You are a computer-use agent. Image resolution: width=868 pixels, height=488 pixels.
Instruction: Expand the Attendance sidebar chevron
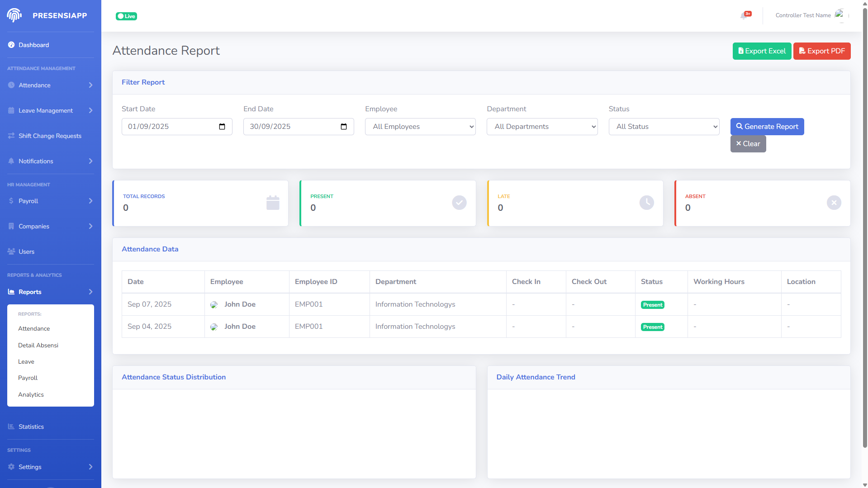click(90, 85)
